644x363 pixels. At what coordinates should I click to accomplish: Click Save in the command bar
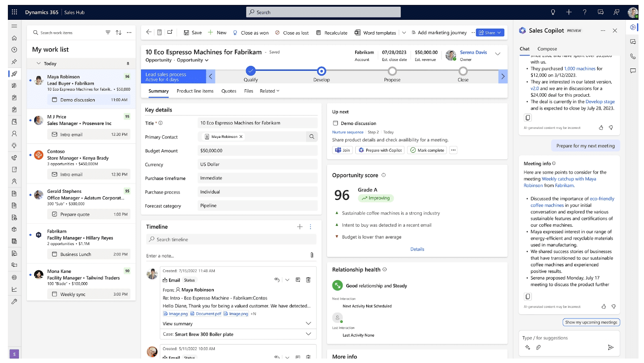(x=193, y=32)
